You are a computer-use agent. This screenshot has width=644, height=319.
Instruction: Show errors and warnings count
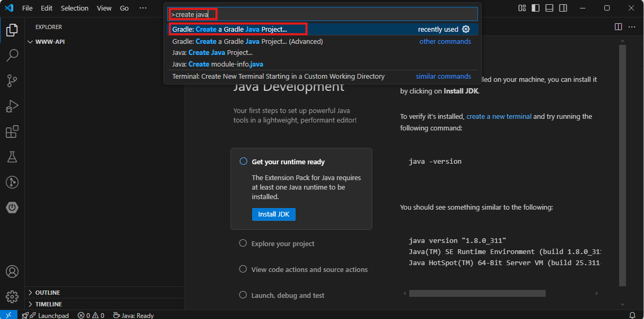(91, 315)
